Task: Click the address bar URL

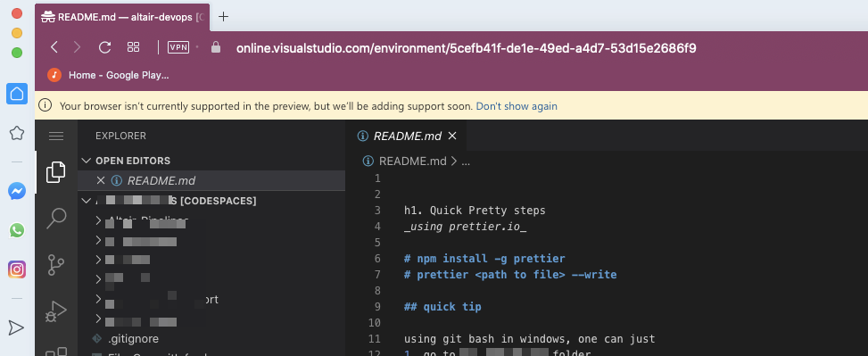Action: (466, 48)
